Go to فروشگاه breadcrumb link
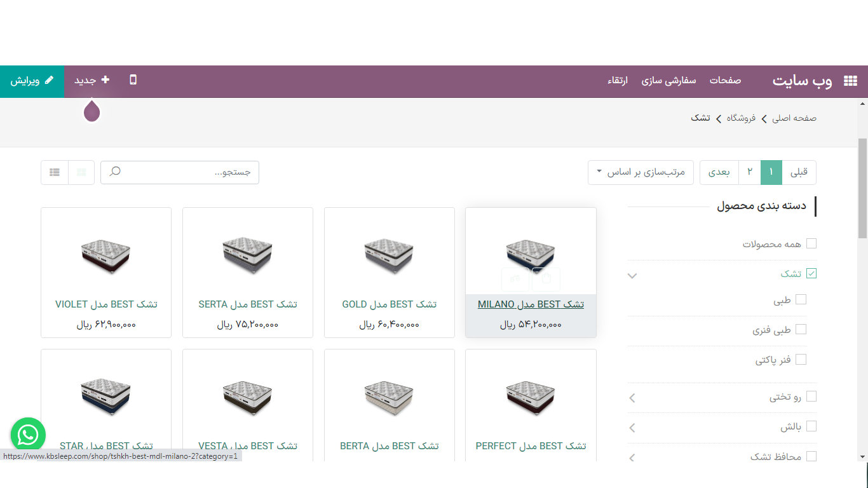This screenshot has height=488, width=868. point(740,118)
